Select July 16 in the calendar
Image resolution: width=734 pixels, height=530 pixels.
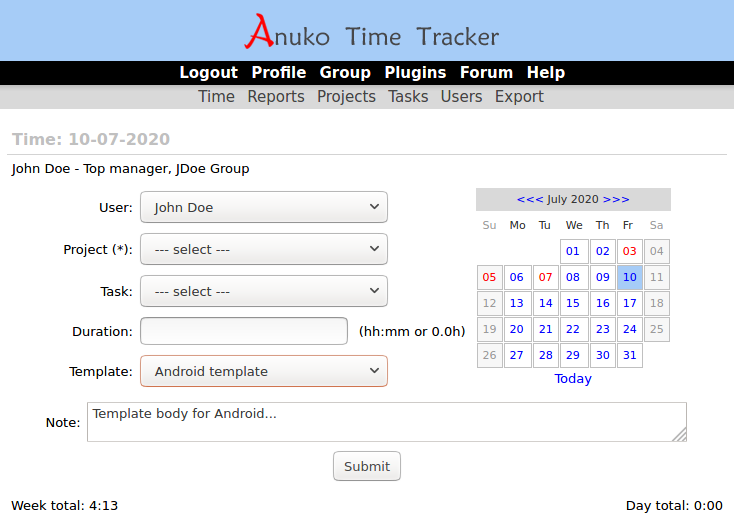(x=602, y=303)
